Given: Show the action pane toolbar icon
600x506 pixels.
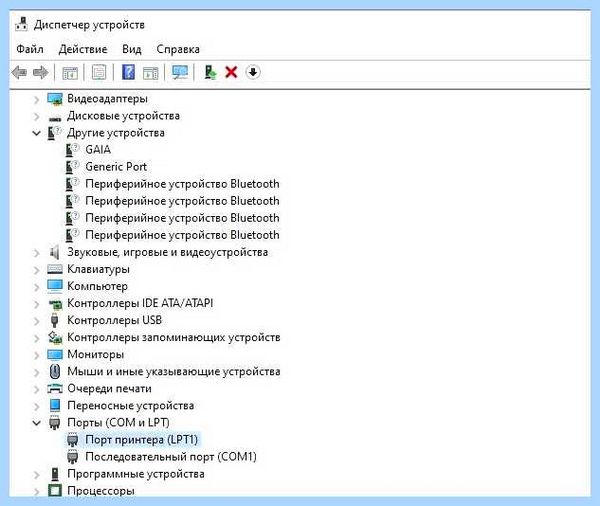Looking at the screenshot, I should pos(150,72).
